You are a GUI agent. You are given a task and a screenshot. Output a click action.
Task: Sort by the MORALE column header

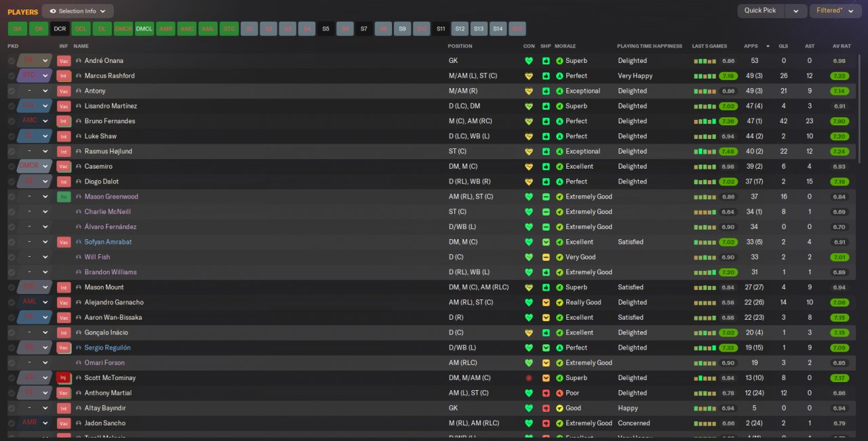[x=566, y=46]
